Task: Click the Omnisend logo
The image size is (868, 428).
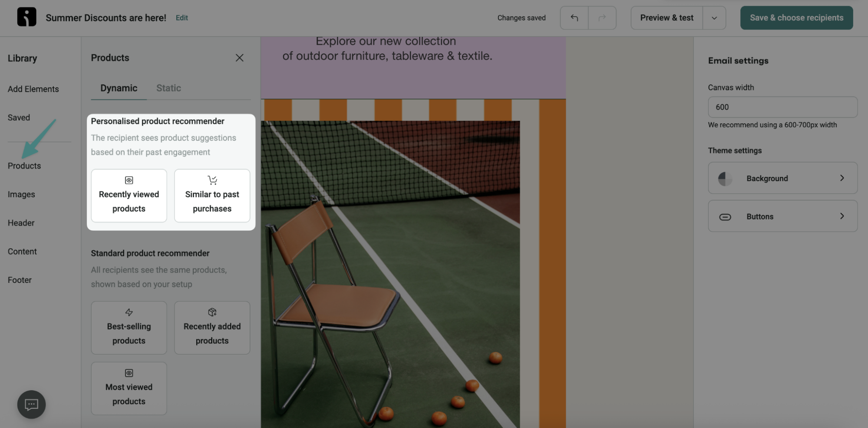Action: 26,17
